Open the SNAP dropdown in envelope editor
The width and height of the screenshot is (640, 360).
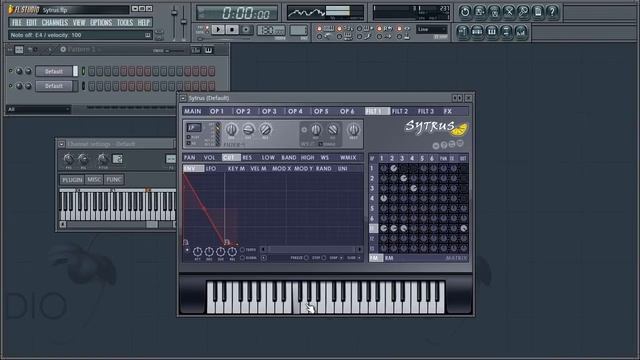point(336,258)
